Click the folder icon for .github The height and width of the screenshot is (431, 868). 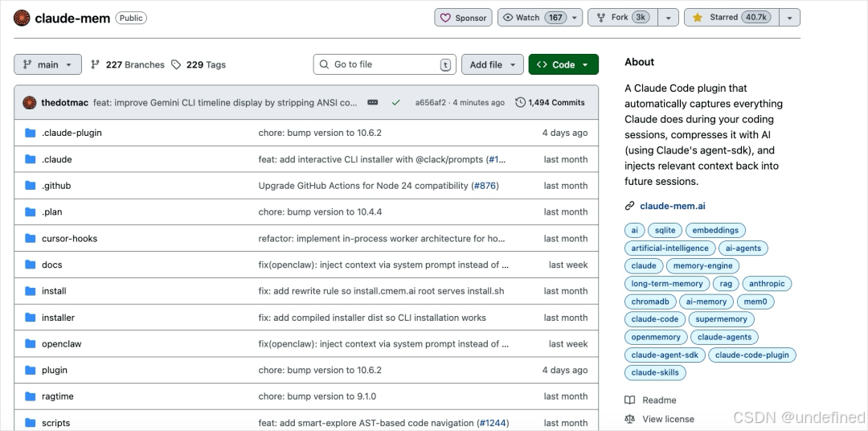pyautogui.click(x=31, y=186)
